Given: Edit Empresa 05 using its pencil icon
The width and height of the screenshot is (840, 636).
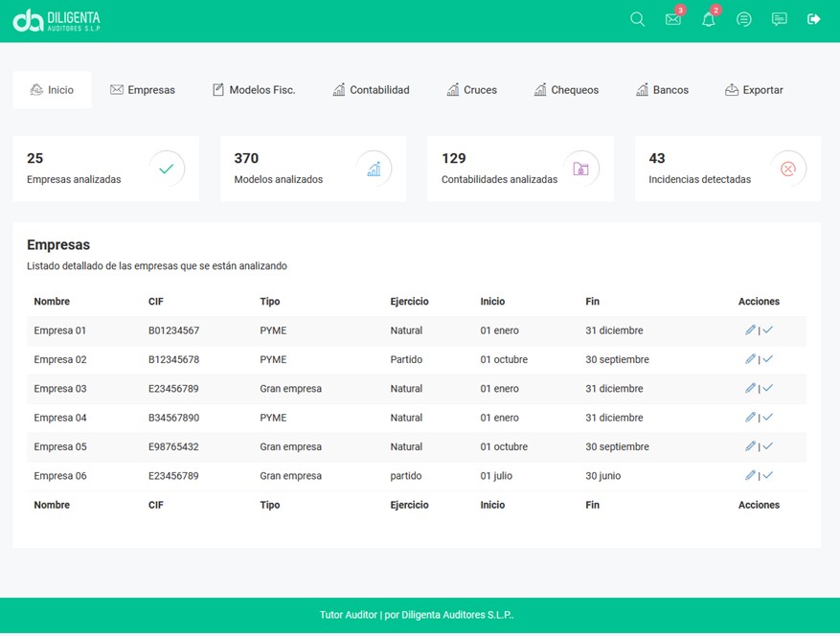Looking at the screenshot, I should point(750,446).
